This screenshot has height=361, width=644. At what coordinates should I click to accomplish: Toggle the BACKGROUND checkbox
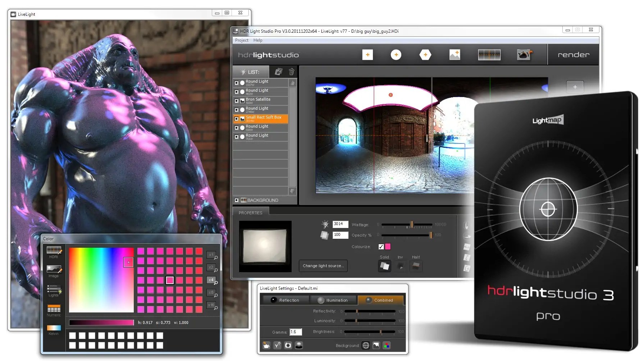point(236,200)
